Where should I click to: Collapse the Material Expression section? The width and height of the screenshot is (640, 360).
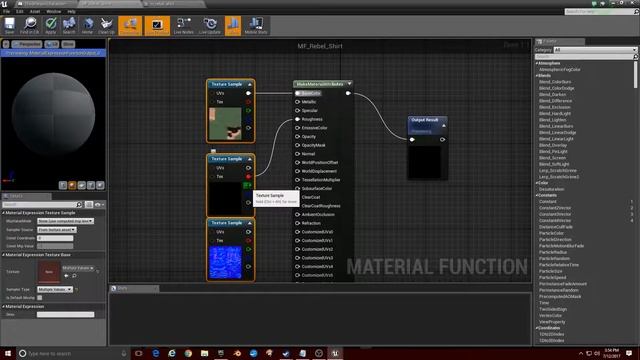[x=4, y=307]
